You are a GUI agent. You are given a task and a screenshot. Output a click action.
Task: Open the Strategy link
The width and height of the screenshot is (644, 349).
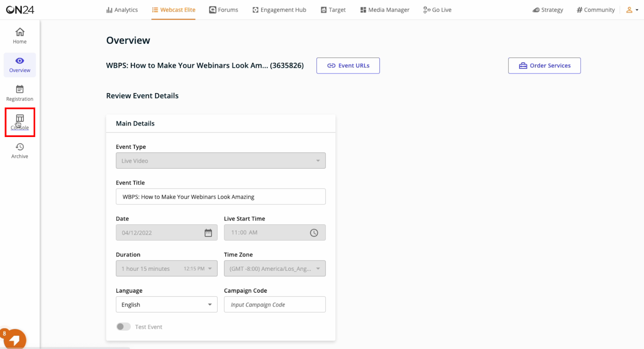(x=548, y=10)
